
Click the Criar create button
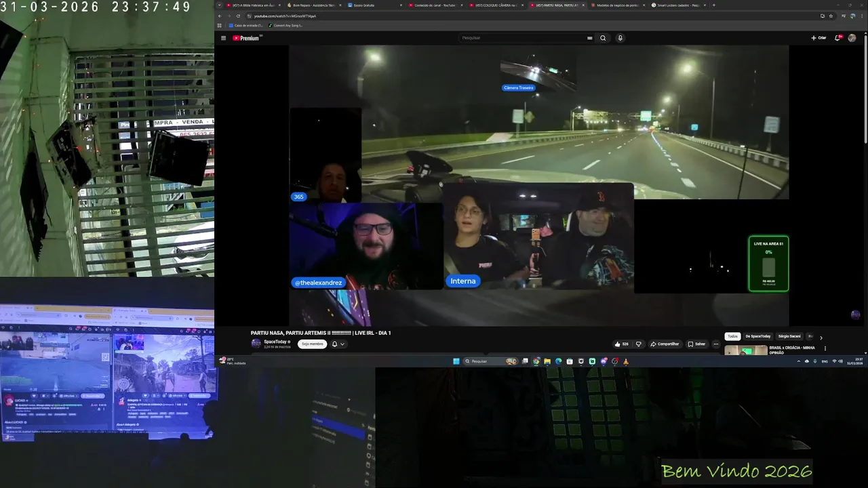coord(818,38)
